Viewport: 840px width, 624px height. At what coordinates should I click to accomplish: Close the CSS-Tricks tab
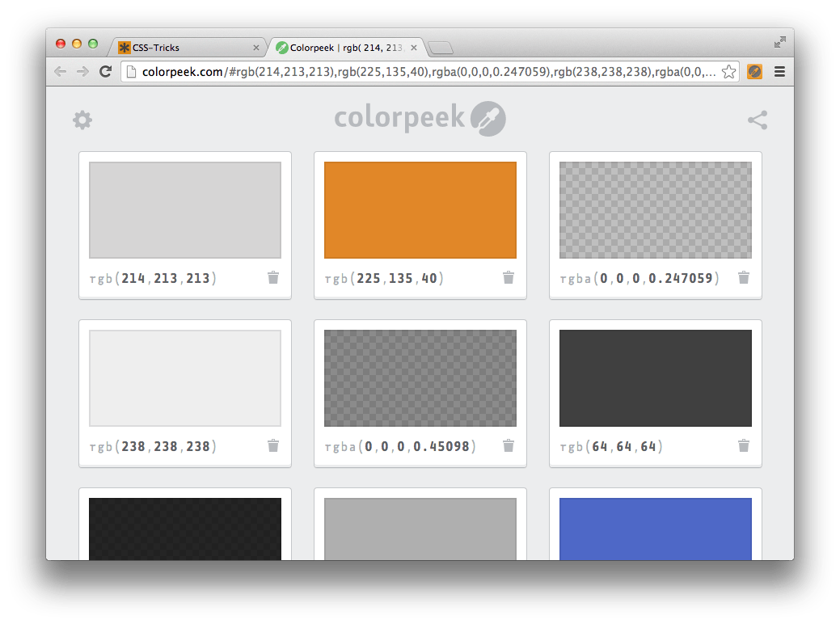(x=256, y=48)
